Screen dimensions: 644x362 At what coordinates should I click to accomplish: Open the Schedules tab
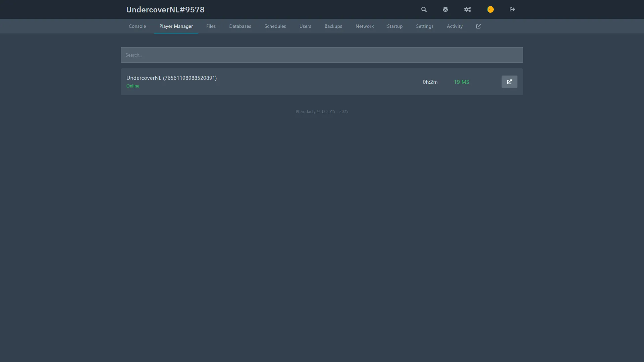tap(275, 26)
